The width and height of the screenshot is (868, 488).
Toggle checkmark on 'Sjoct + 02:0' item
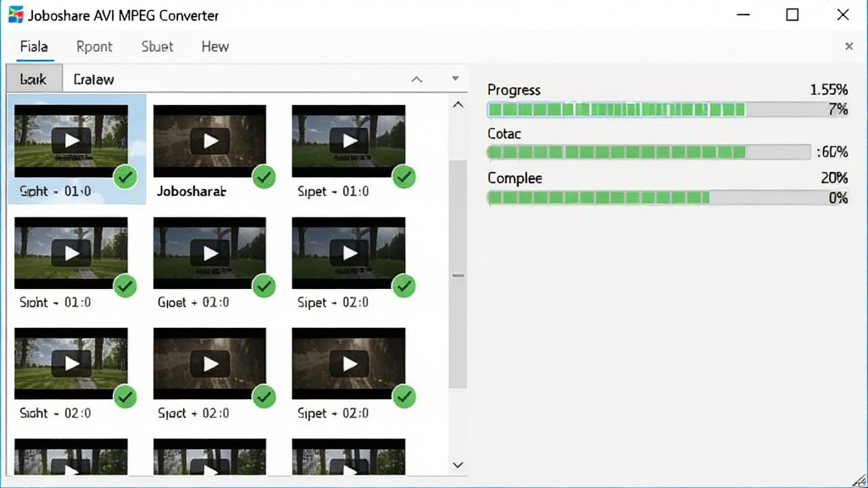[x=264, y=396]
